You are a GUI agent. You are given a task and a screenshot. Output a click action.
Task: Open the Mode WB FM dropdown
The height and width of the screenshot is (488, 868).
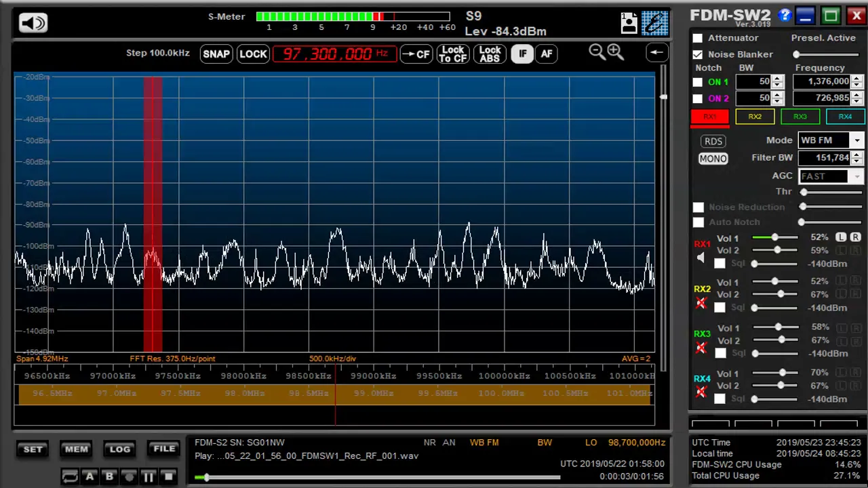click(857, 140)
